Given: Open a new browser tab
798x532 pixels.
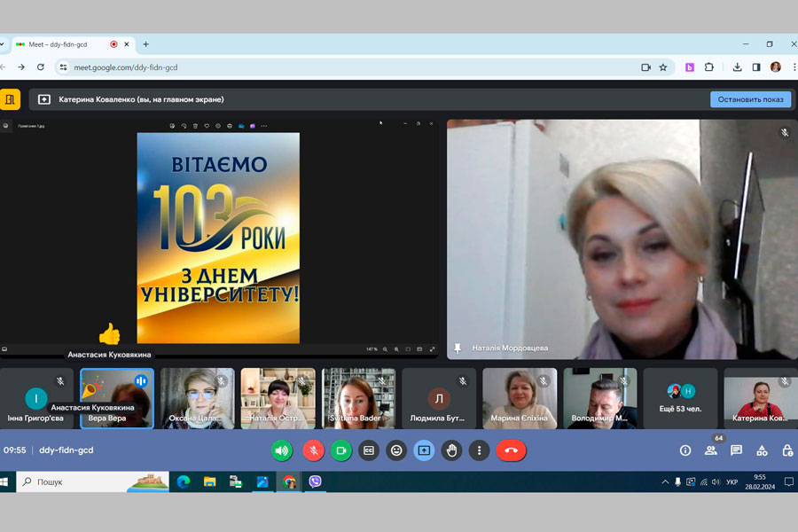Looking at the screenshot, I should click(x=145, y=44).
